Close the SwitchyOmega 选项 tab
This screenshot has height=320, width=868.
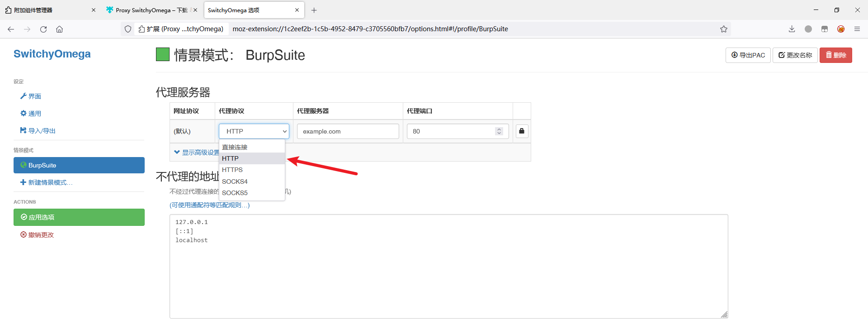pyautogui.click(x=297, y=10)
